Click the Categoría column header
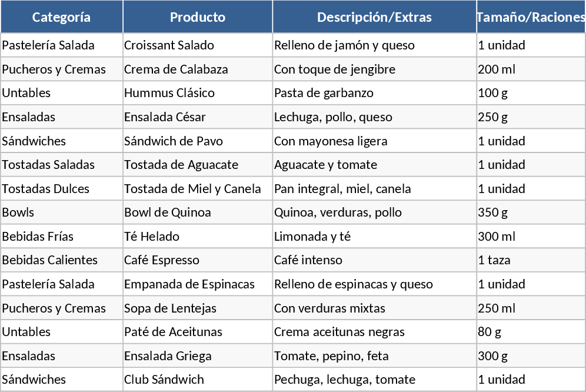 [62, 17]
